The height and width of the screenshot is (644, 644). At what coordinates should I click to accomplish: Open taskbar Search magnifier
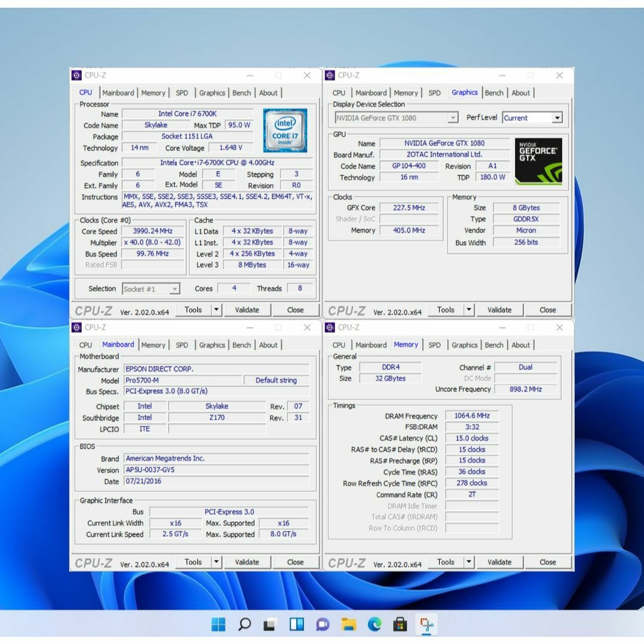point(244,624)
